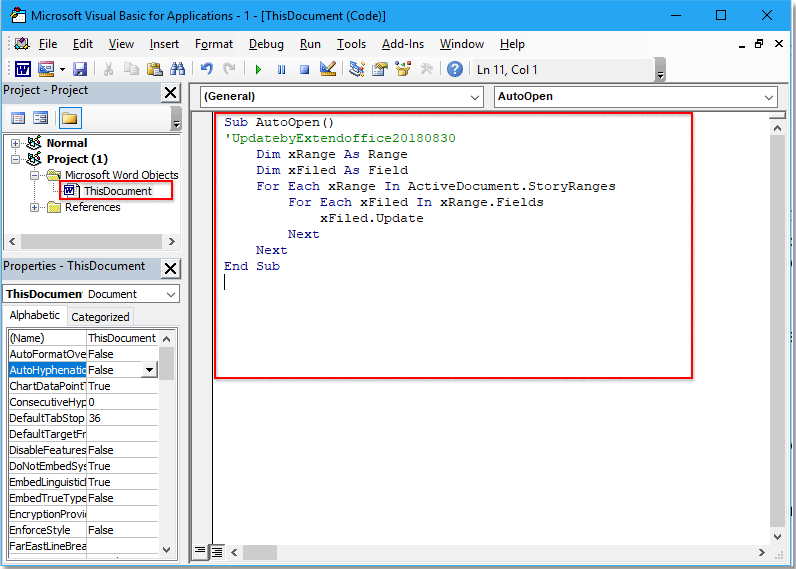Close the Properties panel with X button
Image resolution: width=796 pixels, height=569 pixels.
(x=170, y=268)
